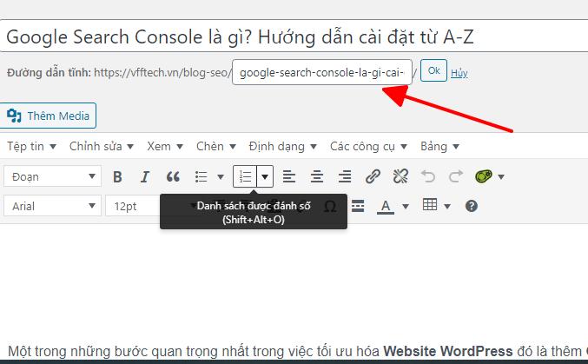Image resolution: width=588 pixels, height=364 pixels.
Task: Redo the last edit
Action: point(456,176)
